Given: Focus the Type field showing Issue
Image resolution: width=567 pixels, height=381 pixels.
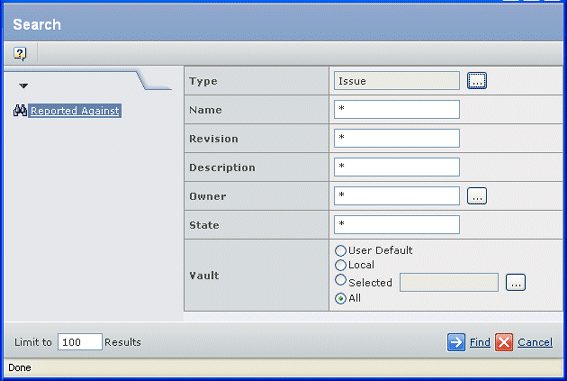Looking at the screenshot, I should point(397,81).
